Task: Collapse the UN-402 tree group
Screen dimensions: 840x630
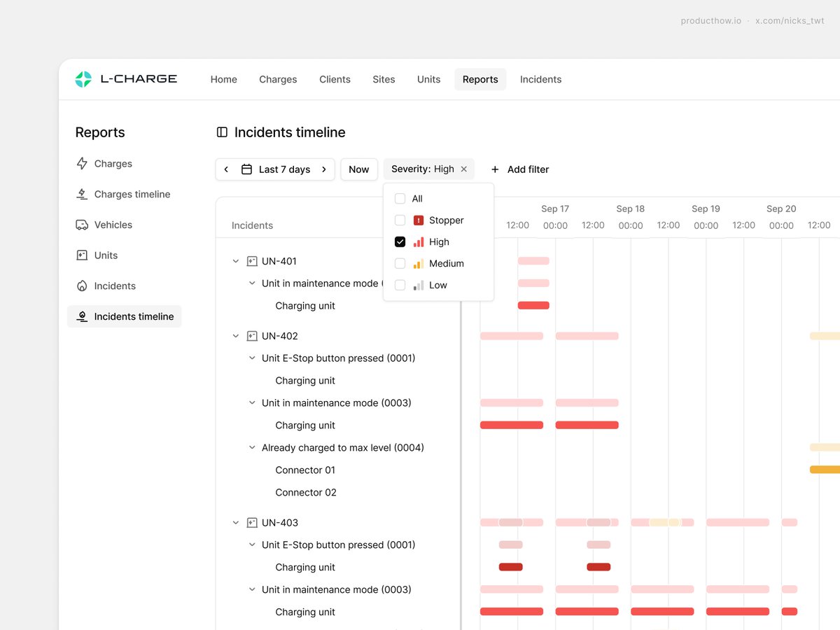Action: pyautogui.click(x=236, y=336)
